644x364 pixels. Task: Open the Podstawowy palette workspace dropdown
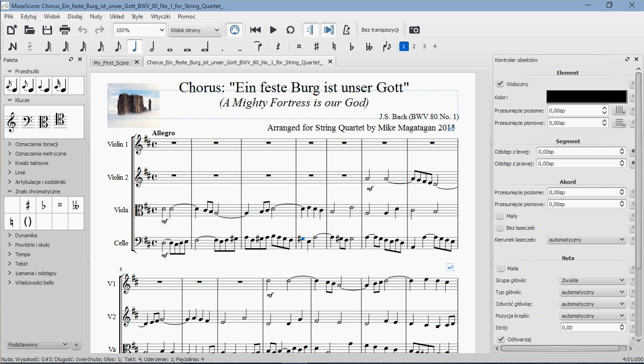[x=38, y=345]
